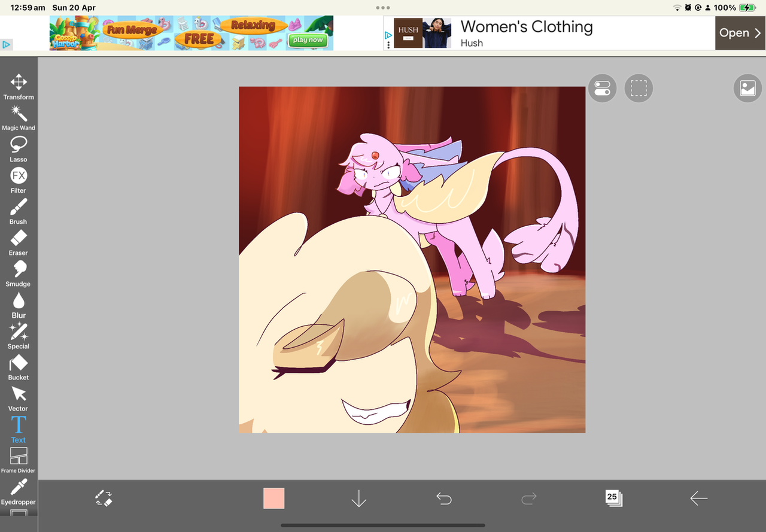766x532 pixels.
Task: Select the Text tool
Action: click(19, 429)
